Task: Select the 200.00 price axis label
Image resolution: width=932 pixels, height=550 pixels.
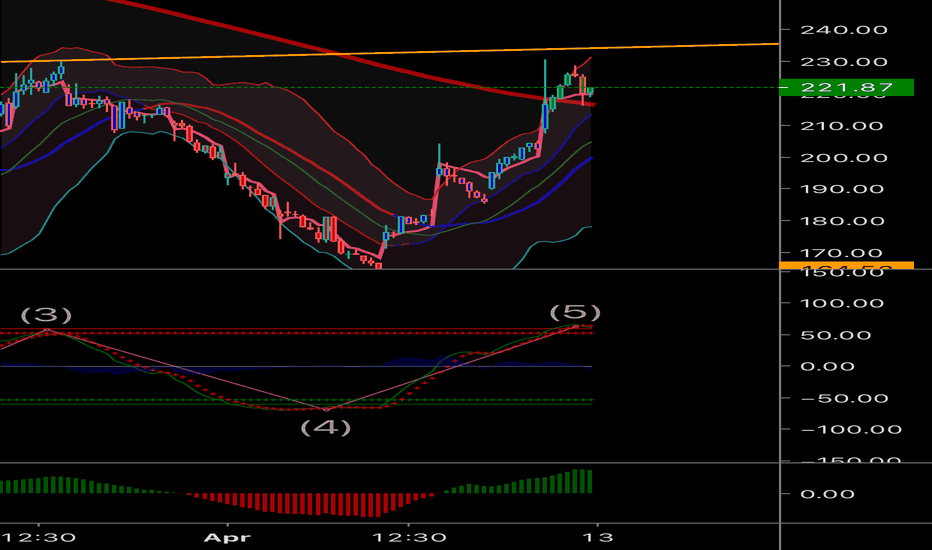Action: pyautogui.click(x=844, y=158)
